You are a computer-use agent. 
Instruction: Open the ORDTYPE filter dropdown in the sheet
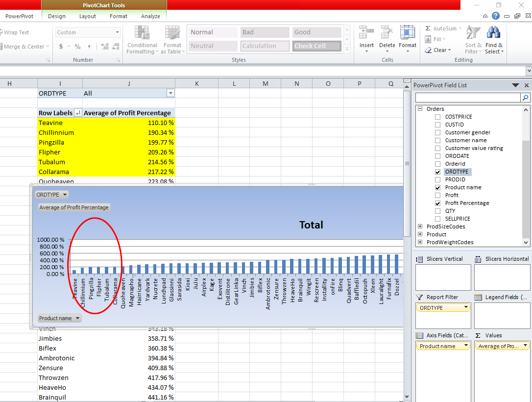coord(170,93)
